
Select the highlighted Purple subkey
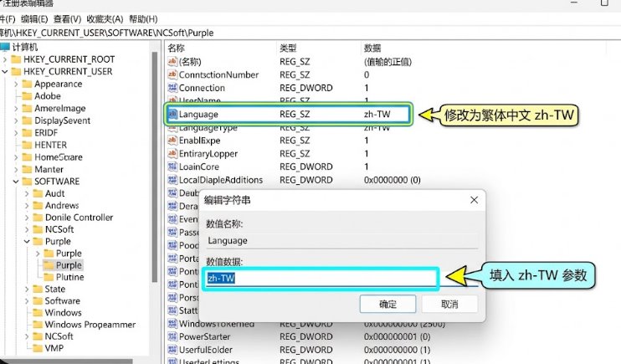click(x=69, y=265)
